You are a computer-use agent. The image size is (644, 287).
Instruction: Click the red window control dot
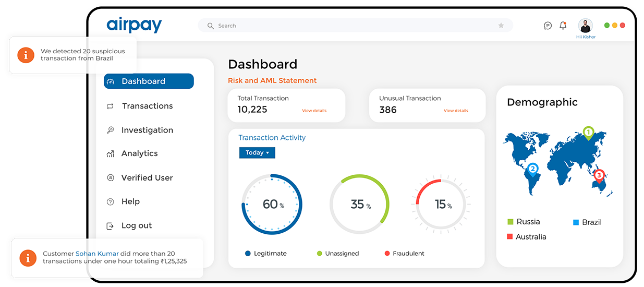point(622,25)
